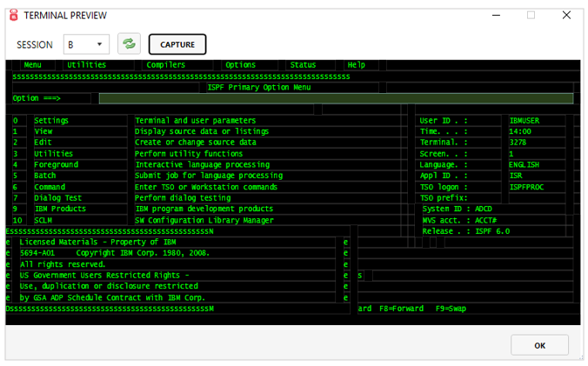
Task: Click the 'ISR' Appl ID value
Action: click(516, 176)
